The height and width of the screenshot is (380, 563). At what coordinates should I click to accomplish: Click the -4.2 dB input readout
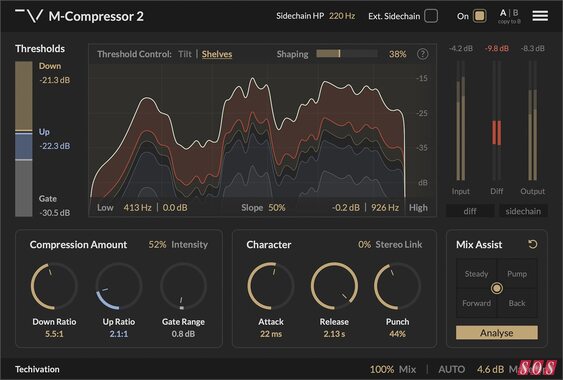pyautogui.click(x=461, y=48)
